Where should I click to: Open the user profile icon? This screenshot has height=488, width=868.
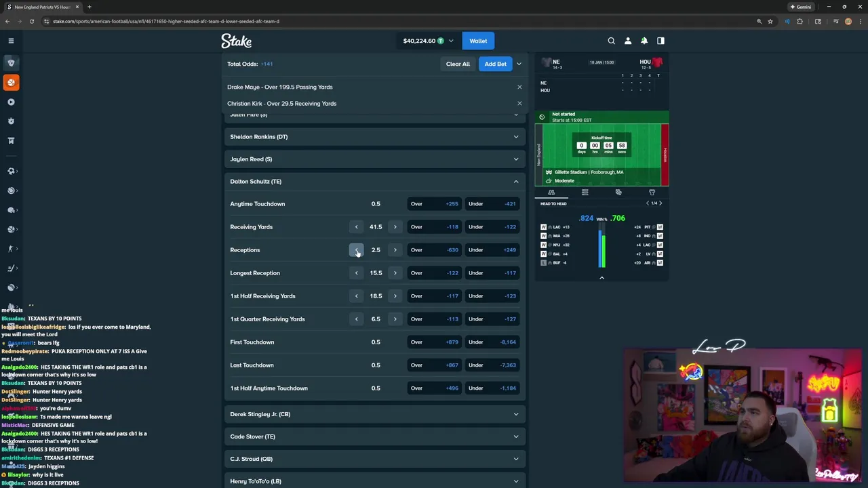click(x=628, y=41)
